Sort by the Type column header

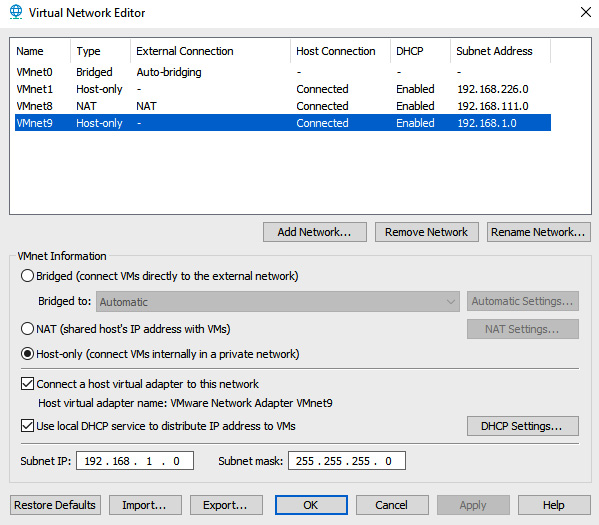(x=100, y=51)
